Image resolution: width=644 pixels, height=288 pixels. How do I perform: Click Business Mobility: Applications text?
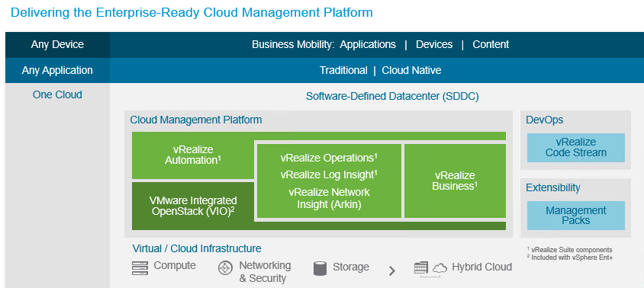pos(324,44)
